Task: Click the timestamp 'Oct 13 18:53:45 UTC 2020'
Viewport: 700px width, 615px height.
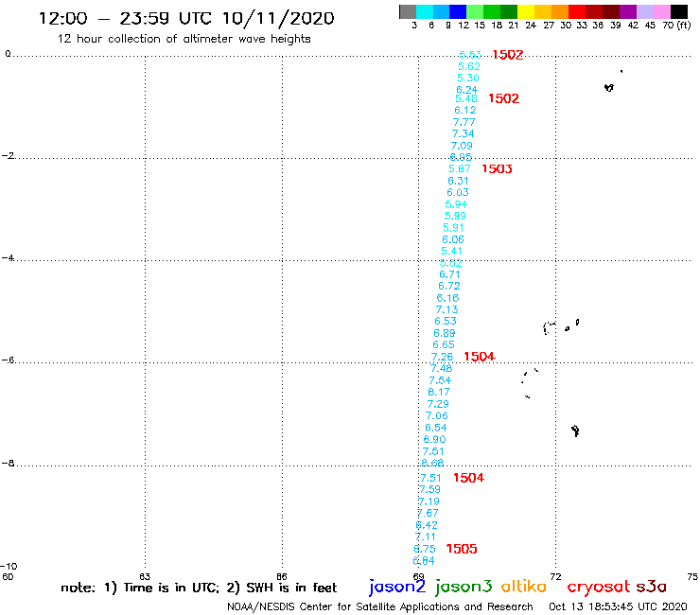Action: click(618, 606)
